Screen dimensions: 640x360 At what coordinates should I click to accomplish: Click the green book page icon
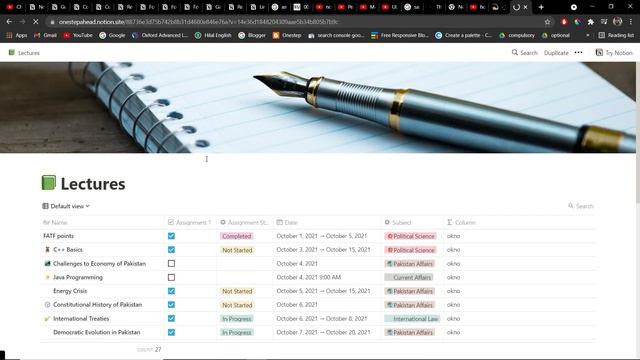[49, 182]
